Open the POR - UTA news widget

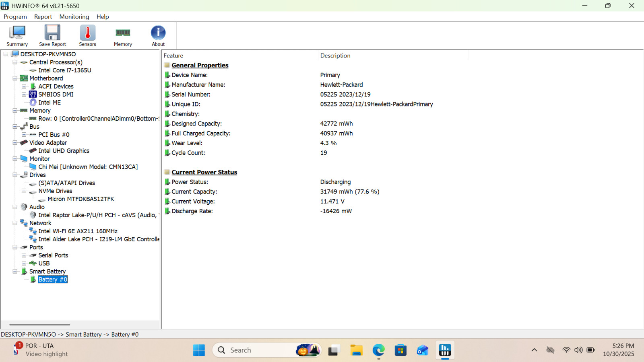pos(40,350)
